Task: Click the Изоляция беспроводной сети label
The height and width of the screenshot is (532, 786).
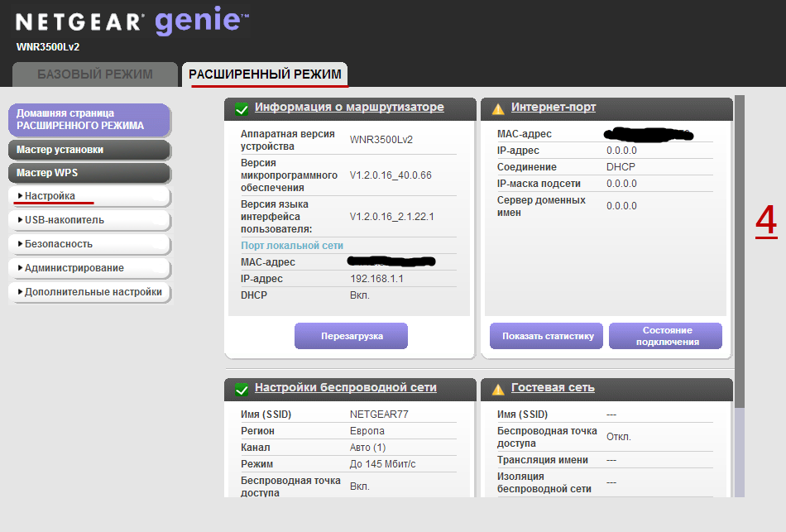Action: 544,482
